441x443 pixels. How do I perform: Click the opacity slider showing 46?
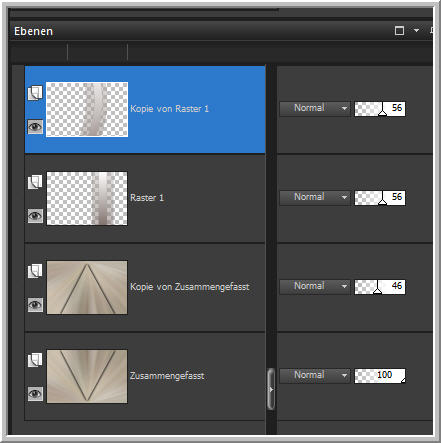(x=380, y=287)
